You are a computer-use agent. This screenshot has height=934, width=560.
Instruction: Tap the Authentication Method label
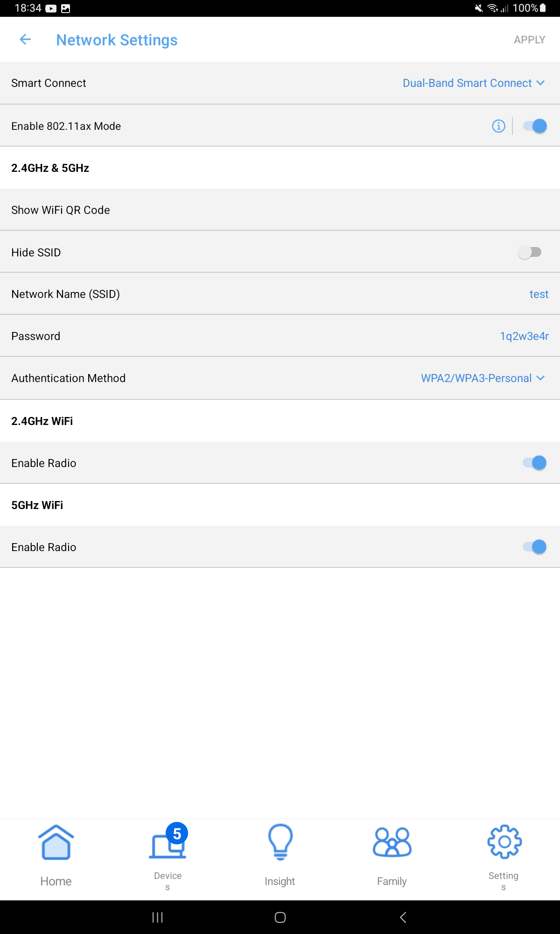coord(68,378)
